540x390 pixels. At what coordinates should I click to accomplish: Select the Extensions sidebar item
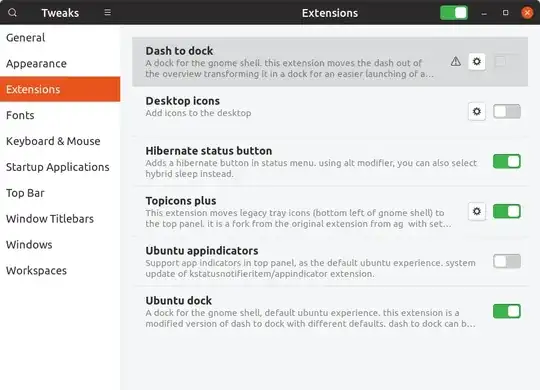pos(60,89)
